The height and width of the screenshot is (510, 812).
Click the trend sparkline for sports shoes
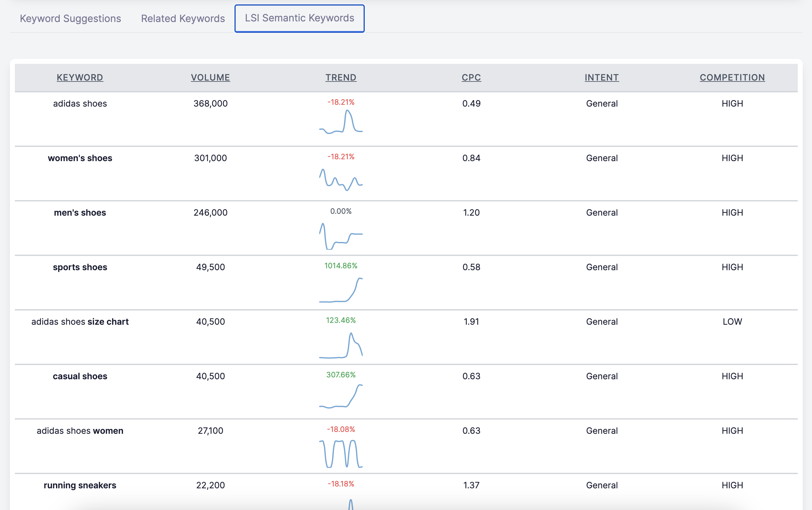coord(340,290)
